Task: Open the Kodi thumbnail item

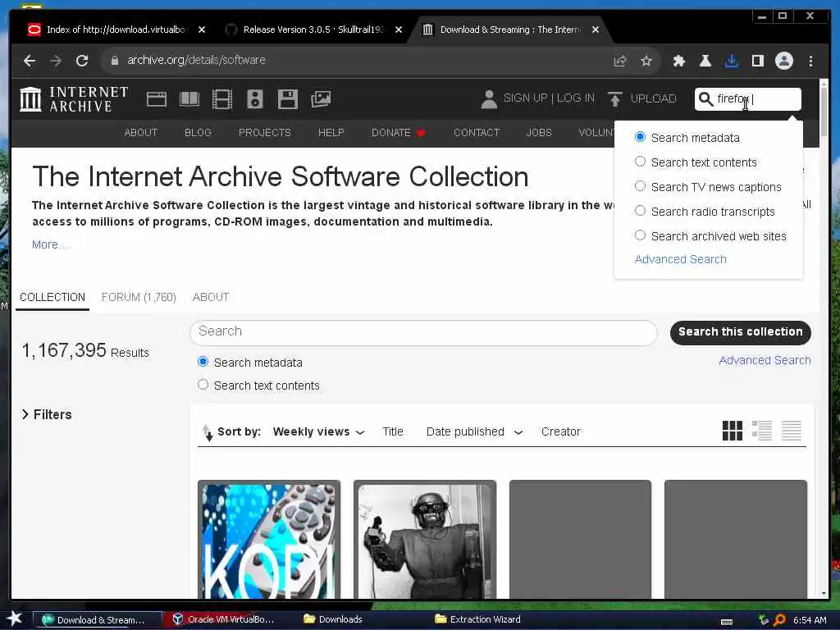Action: (269, 540)
